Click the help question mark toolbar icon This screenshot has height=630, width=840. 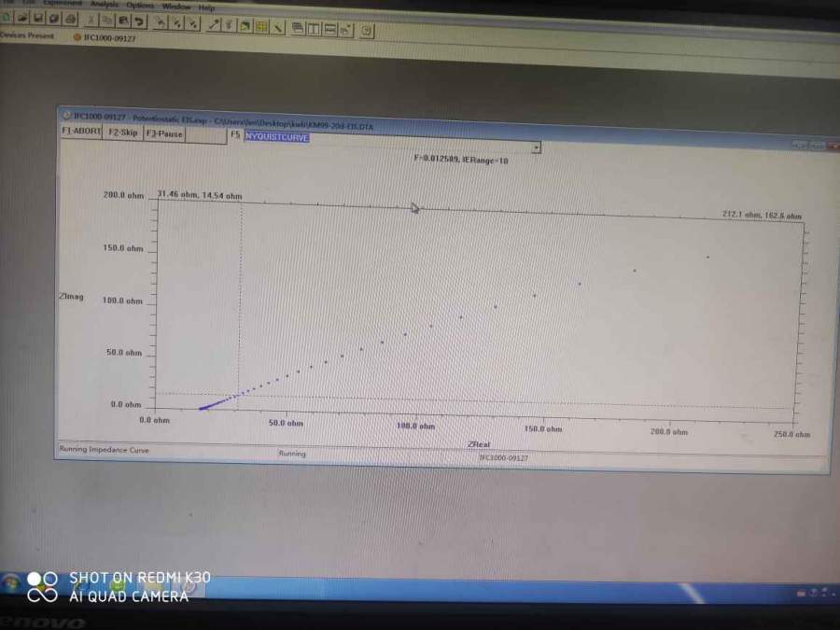[x=367, y=31]
